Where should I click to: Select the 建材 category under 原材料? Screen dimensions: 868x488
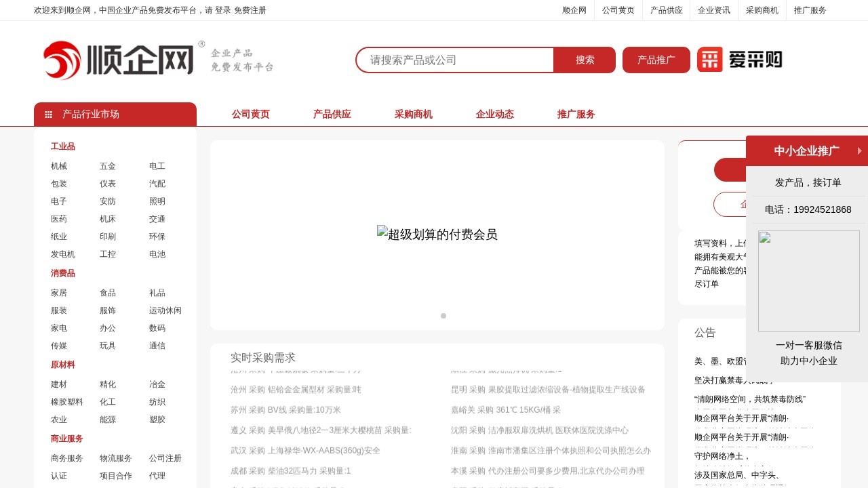coord(58,384)
